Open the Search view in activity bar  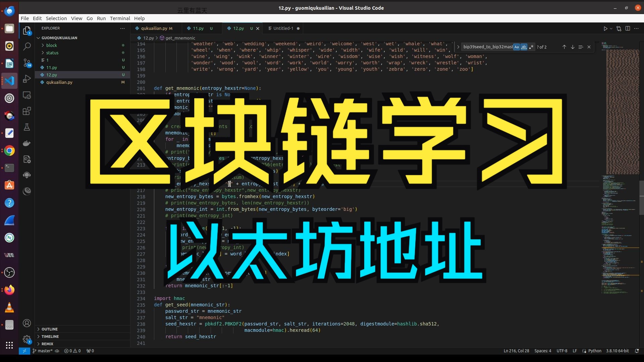click(27, 46)
